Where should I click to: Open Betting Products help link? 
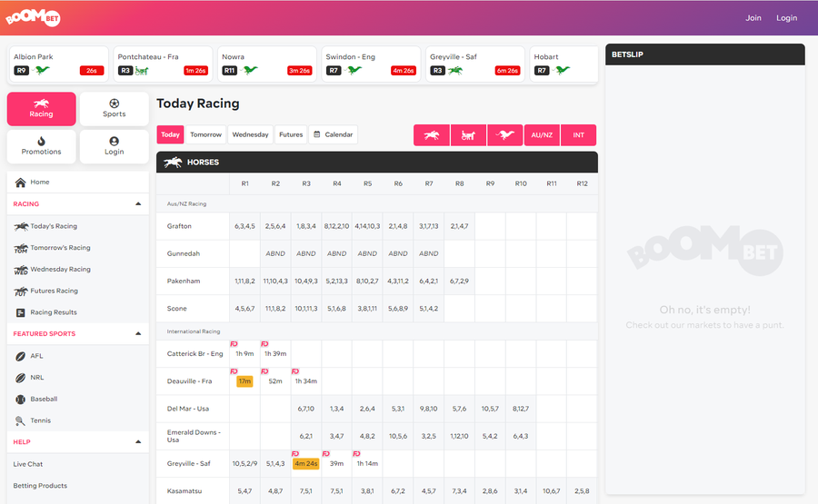(x=40, y=485)
